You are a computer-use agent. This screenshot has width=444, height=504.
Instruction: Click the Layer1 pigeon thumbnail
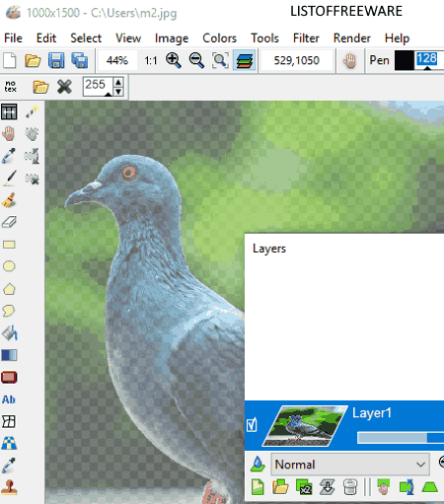(x=305, y=426)
